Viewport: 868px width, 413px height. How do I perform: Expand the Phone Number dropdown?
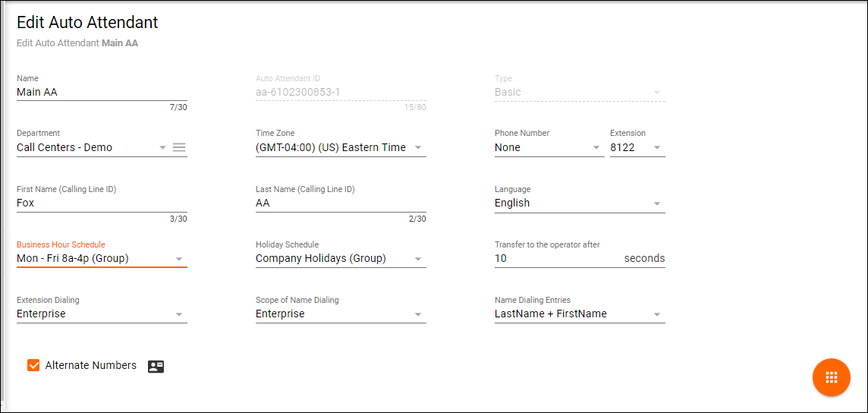(x=548, y=147)
